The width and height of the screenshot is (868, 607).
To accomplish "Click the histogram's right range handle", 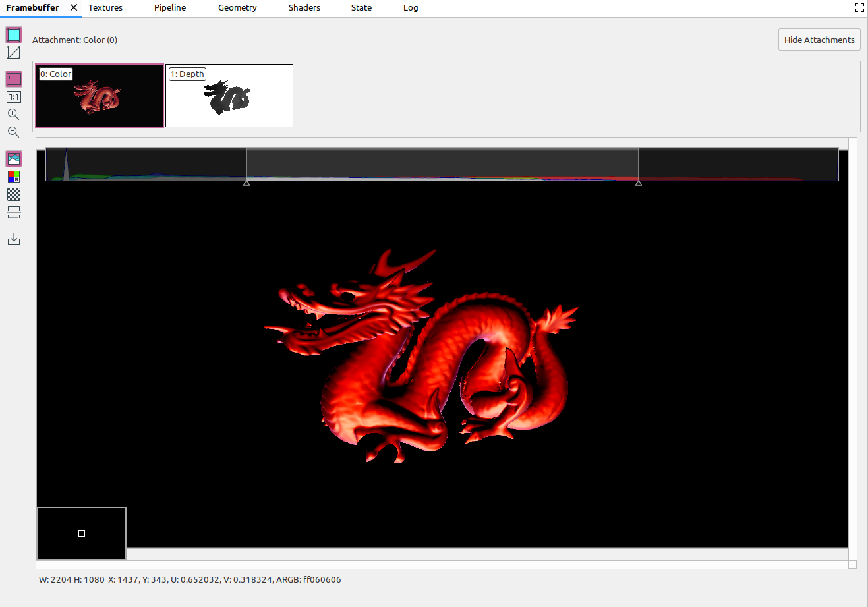I will (x=639, y=183).
